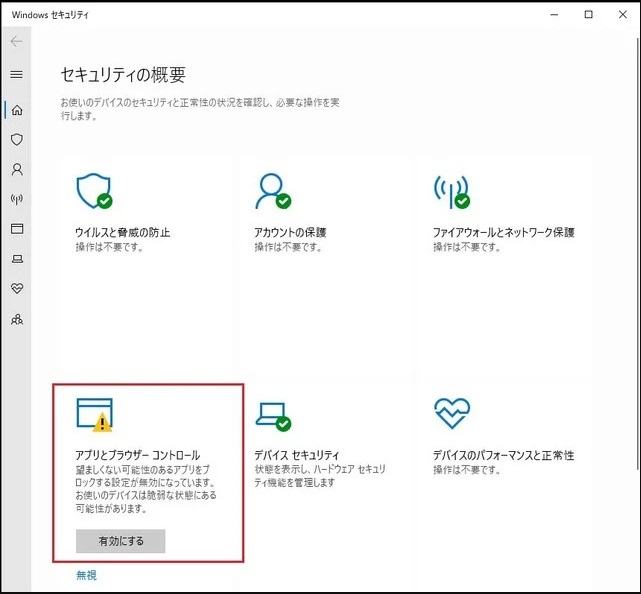Click the large shield icon for ウイルスと脅威の防止
641x594 pixels.
point(94,191)
